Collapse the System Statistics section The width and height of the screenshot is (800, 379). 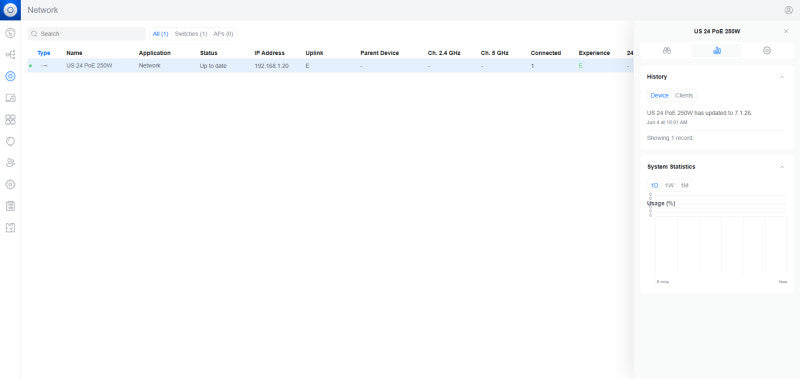pos(782,167)
